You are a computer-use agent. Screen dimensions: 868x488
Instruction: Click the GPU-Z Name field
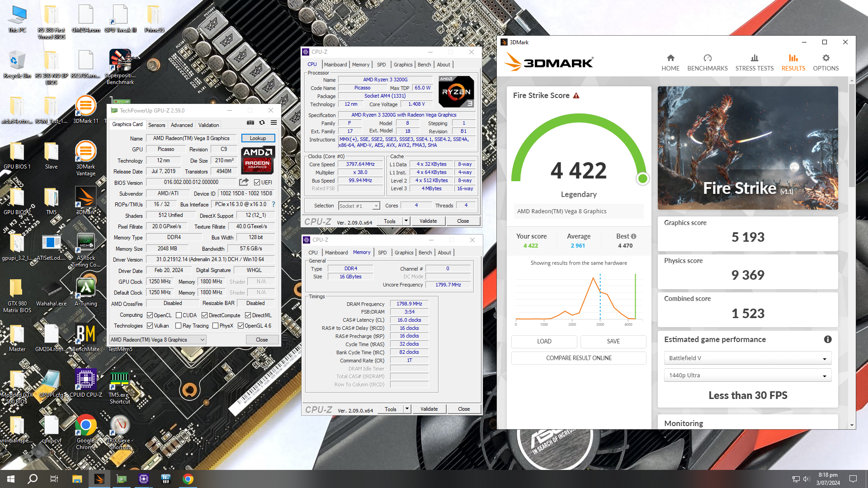click(x=191, y=138)
